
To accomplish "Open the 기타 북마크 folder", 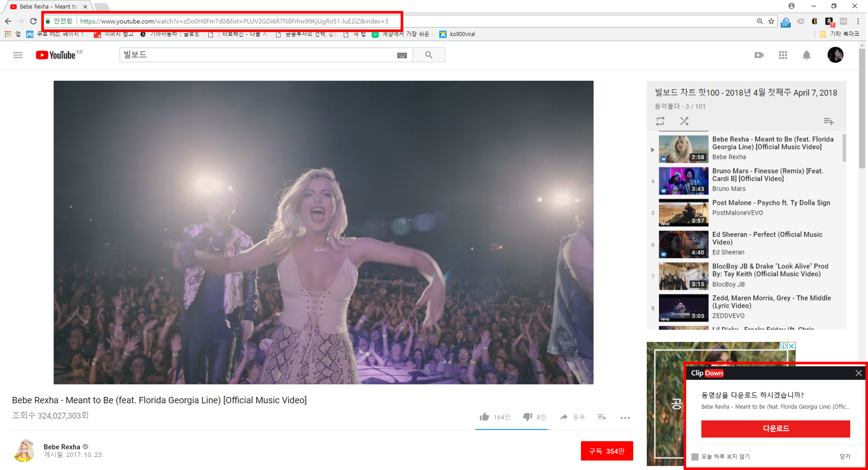I will click(x=839, y=34).
